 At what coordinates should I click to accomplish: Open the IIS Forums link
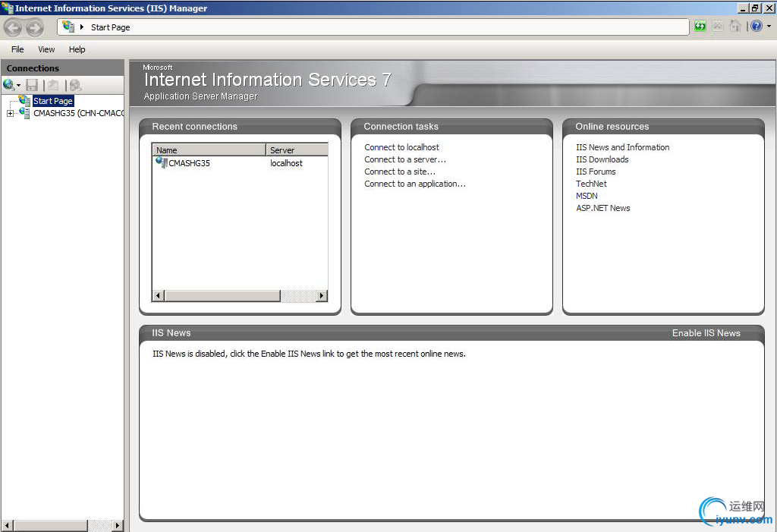[x=596, y=172]
